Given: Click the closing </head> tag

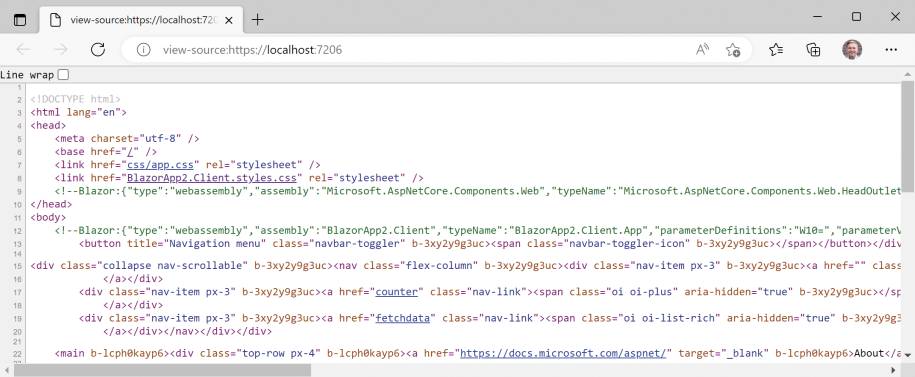Looking at the screenshot, I should (x=51, y=204).
